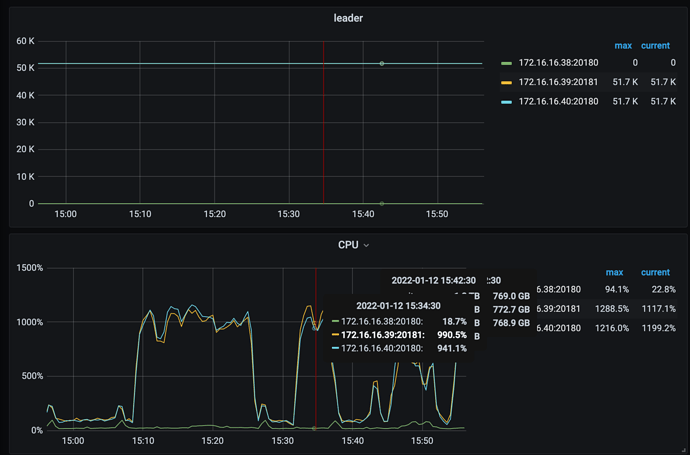Click green color swatch of 172.16.16.38:20180 in leader legend
690x455 pixels.
click(506, 63)
